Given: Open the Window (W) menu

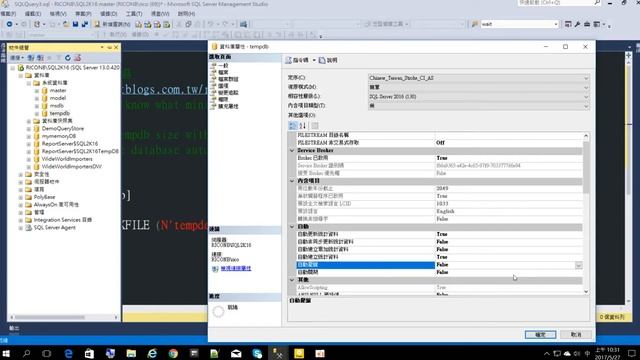Looking at the screenshot, I should (x=160, y=14).
